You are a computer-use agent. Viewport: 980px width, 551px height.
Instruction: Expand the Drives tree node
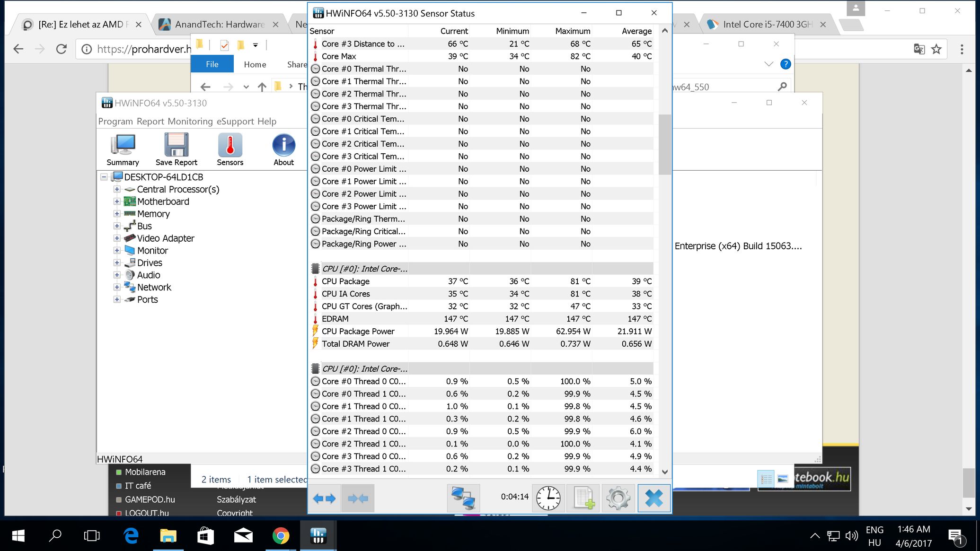(x=117, y=262)
